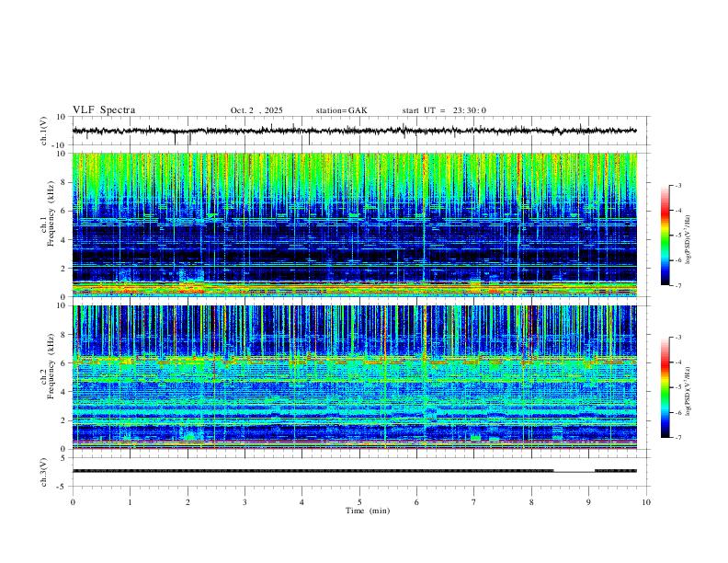Click the ch.2 frequency spectrogram

[x=355, y=377]
